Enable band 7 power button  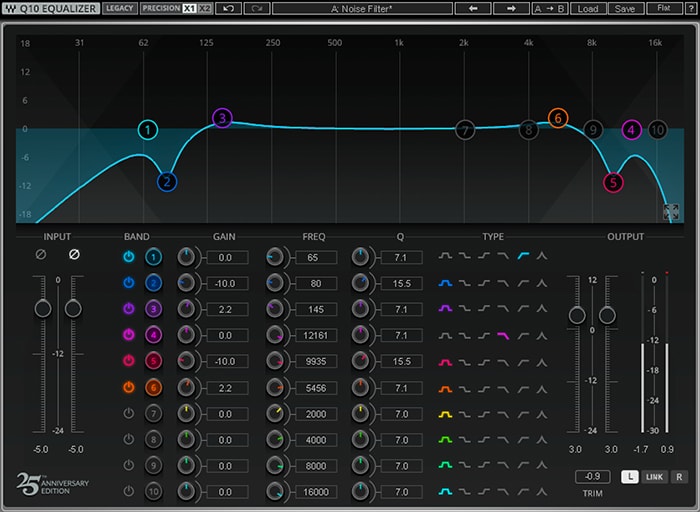pyautogui.click(x=129, y=413)
